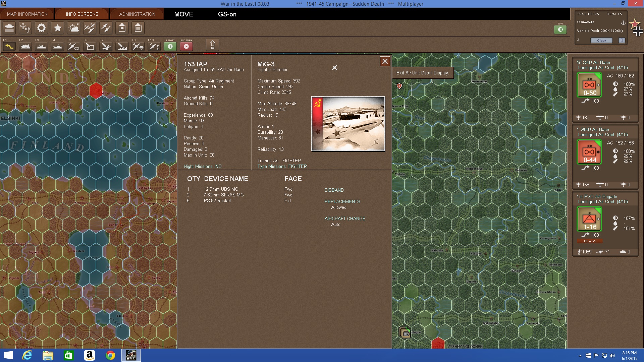The width and height of the screenshot is (644, 362).
Task: Open the clipboard list report icon
Action: (138, 28)
